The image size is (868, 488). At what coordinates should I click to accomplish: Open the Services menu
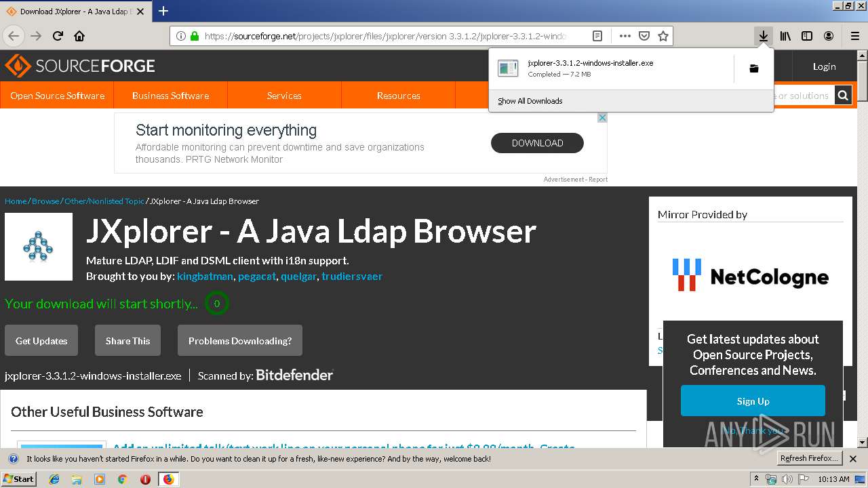click(x=284, y=96)
